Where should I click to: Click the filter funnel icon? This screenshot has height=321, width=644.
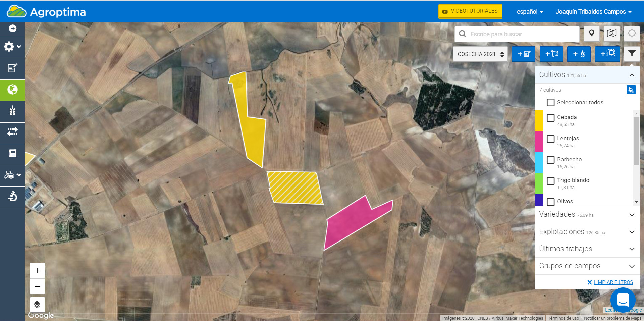point(632,54)
